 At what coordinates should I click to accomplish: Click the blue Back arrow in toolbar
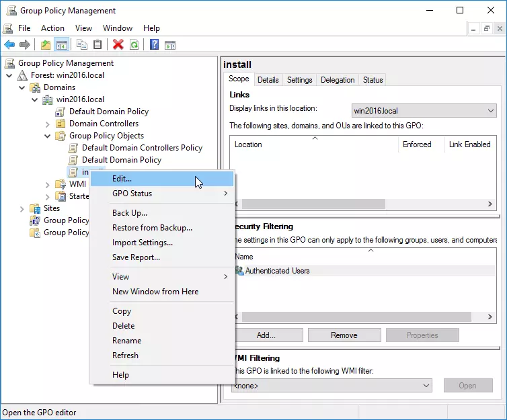(x=9, y=45)
